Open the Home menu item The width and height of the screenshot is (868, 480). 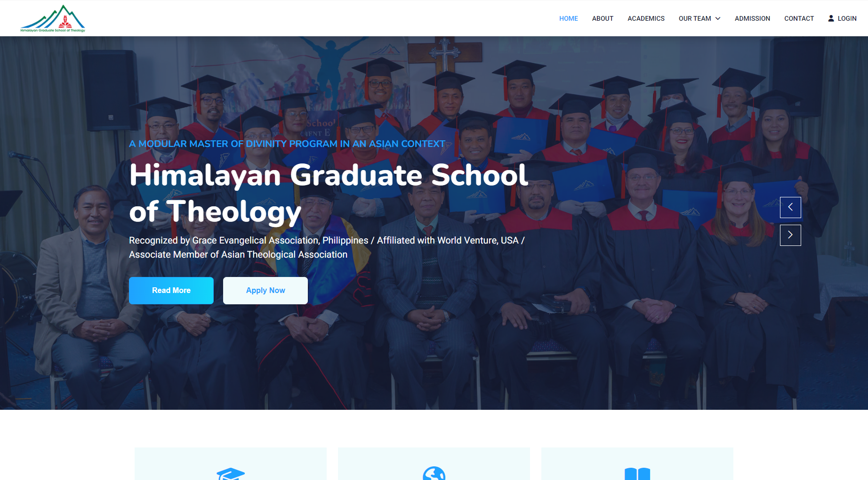tap(569, 18)
